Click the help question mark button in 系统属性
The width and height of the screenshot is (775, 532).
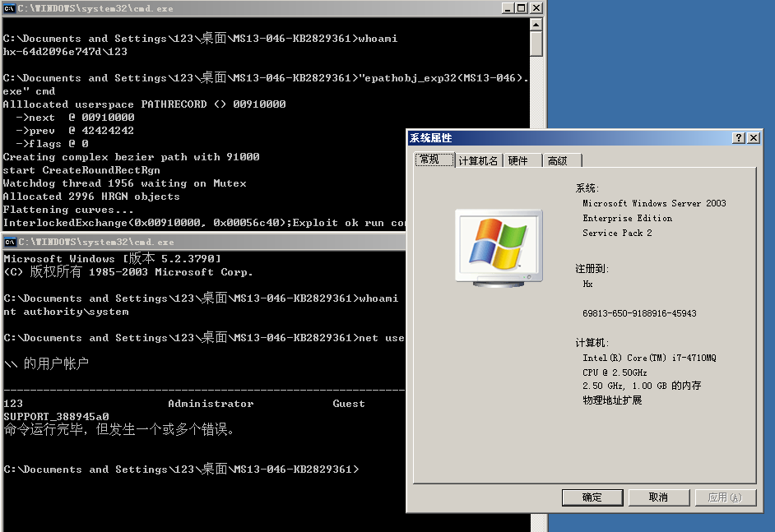[x=739, y=137]
